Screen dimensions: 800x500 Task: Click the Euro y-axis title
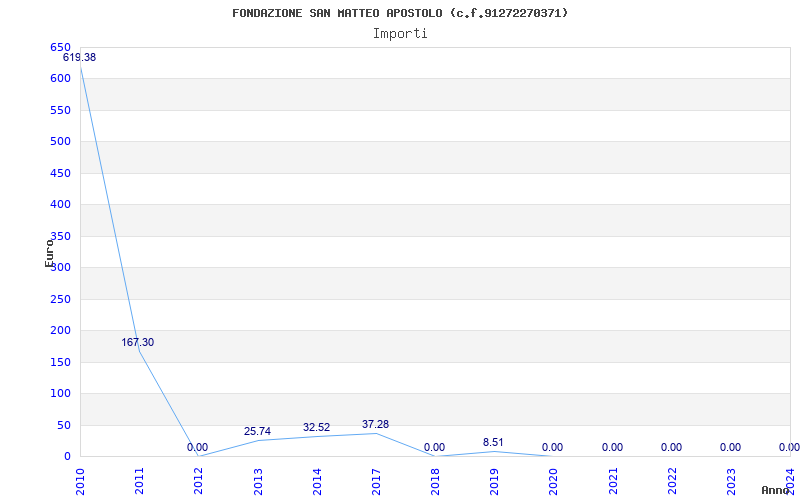49,252
